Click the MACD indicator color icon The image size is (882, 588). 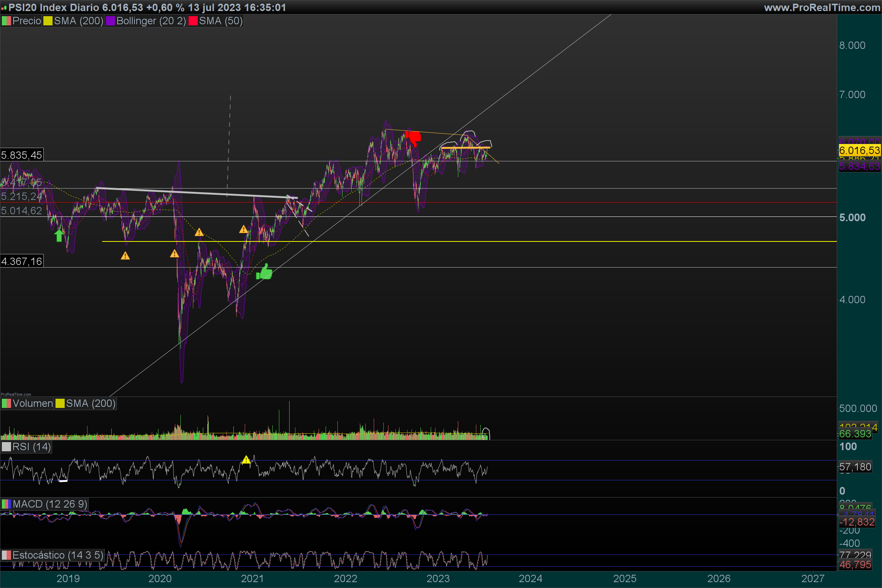(x=6, y=504)
